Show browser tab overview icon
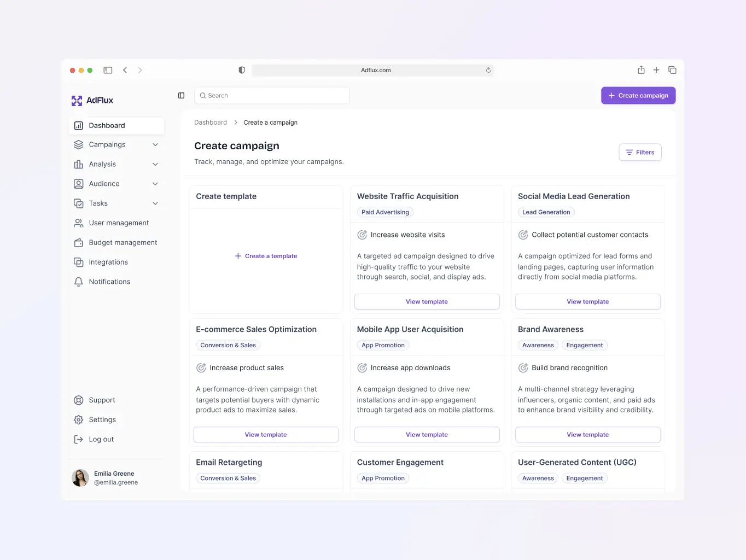The image size is (746, 560). click(x=672, y=70)
